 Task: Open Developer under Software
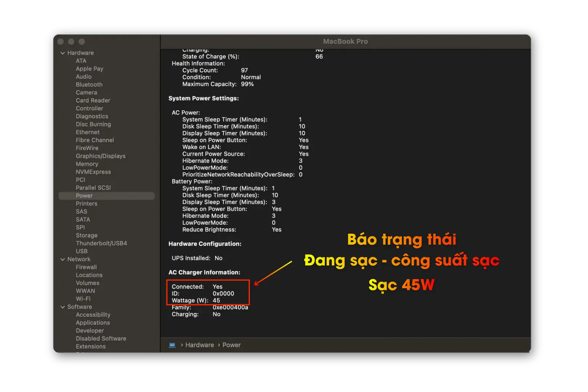click(90, 331)
